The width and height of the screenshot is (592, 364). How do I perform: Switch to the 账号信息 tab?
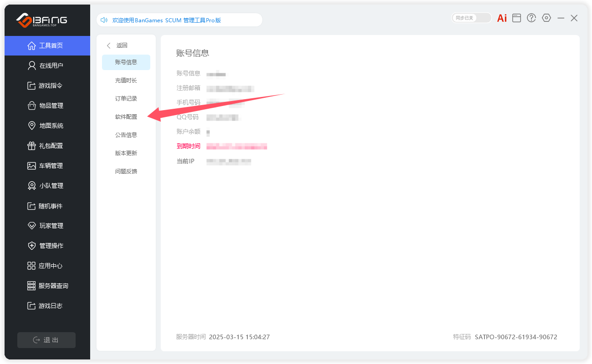(x=126, y=62)
